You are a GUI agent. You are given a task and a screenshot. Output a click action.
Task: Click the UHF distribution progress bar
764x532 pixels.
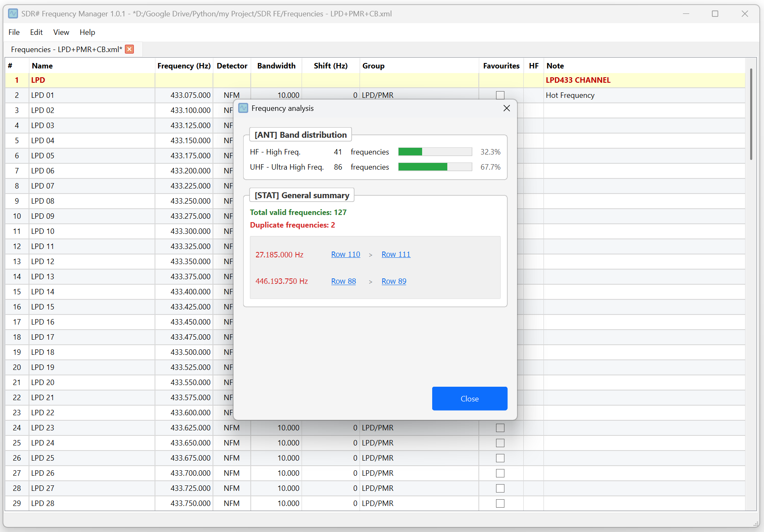pyautogui.click(x=435, y=167)
